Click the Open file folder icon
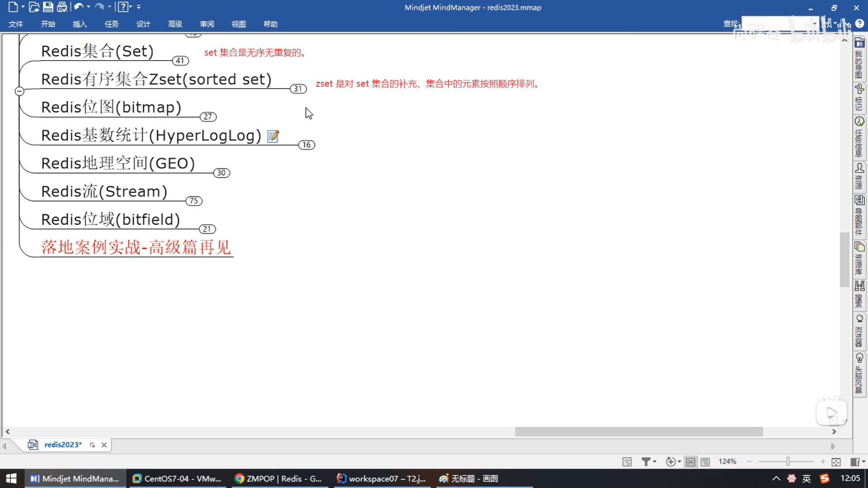 pyautogui.click(x=34, y=7)
